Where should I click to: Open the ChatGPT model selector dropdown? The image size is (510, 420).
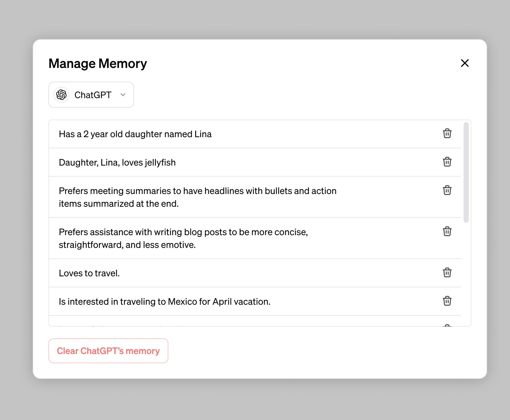pos(91,95)
